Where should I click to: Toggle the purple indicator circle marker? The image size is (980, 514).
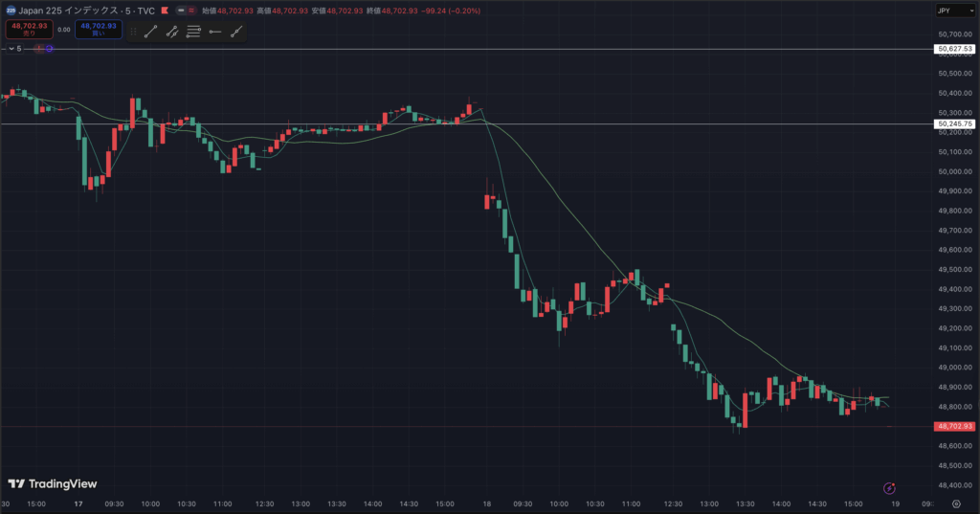click(48, 48)
